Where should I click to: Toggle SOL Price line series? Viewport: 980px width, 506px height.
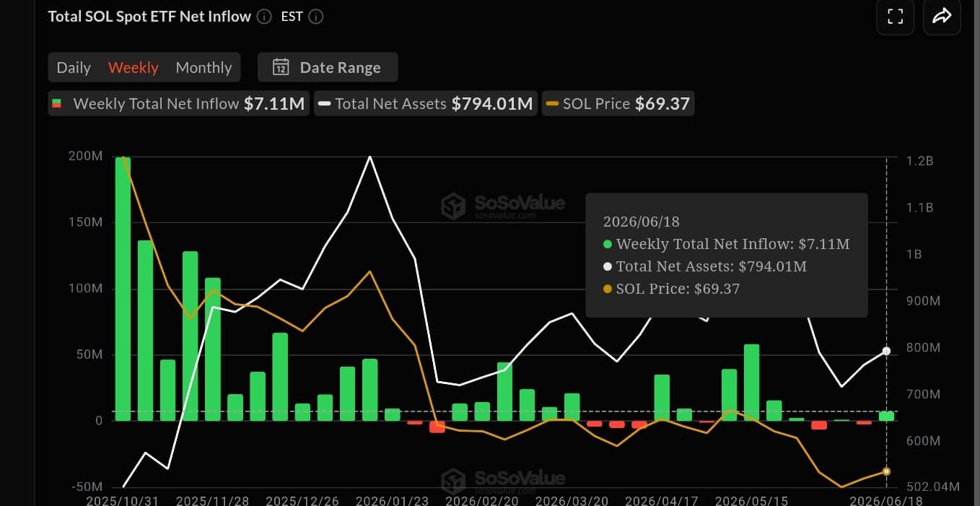coord(618,103)
